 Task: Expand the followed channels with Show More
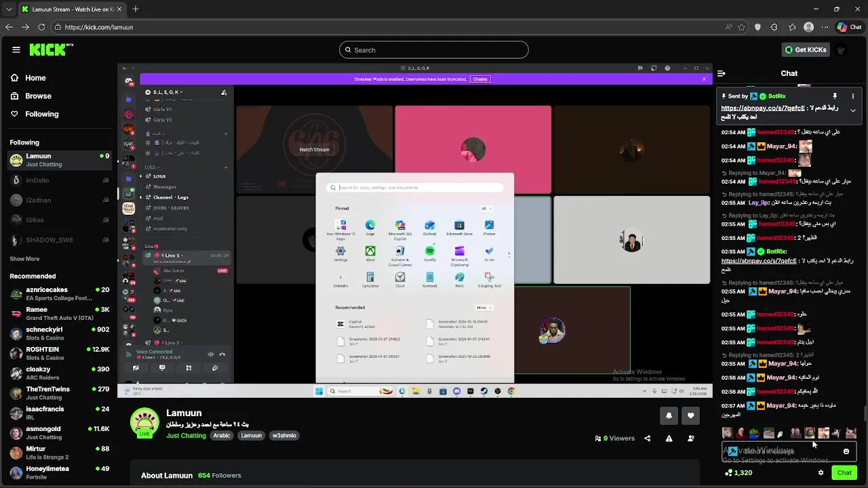(x=24, y=259)
